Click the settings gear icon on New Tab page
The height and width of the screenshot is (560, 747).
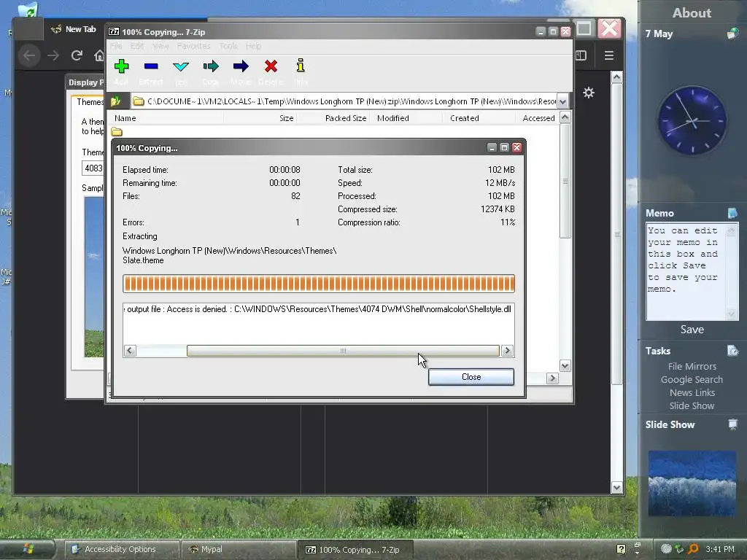coord(589,93)
